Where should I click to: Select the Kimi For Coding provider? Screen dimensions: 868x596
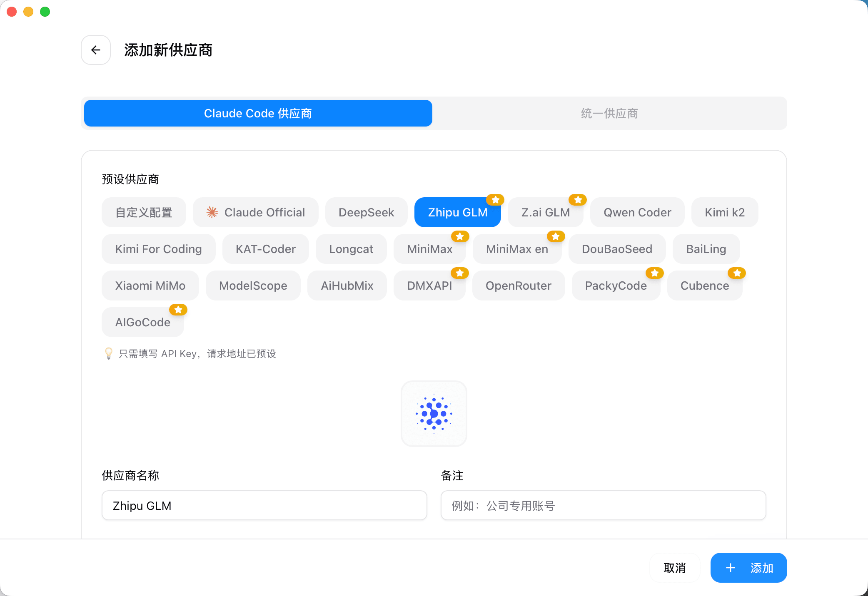tap(158, 249)
